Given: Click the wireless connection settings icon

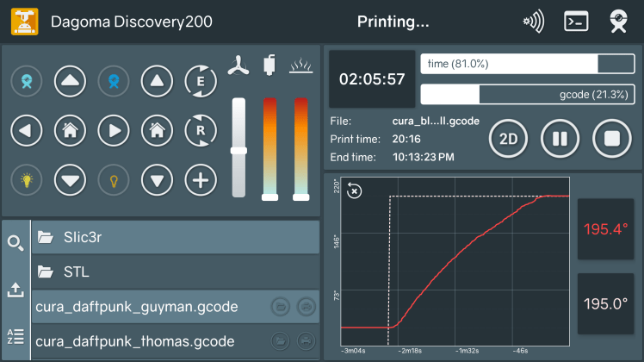Looking at the screenshot, I should pos(534,22).
